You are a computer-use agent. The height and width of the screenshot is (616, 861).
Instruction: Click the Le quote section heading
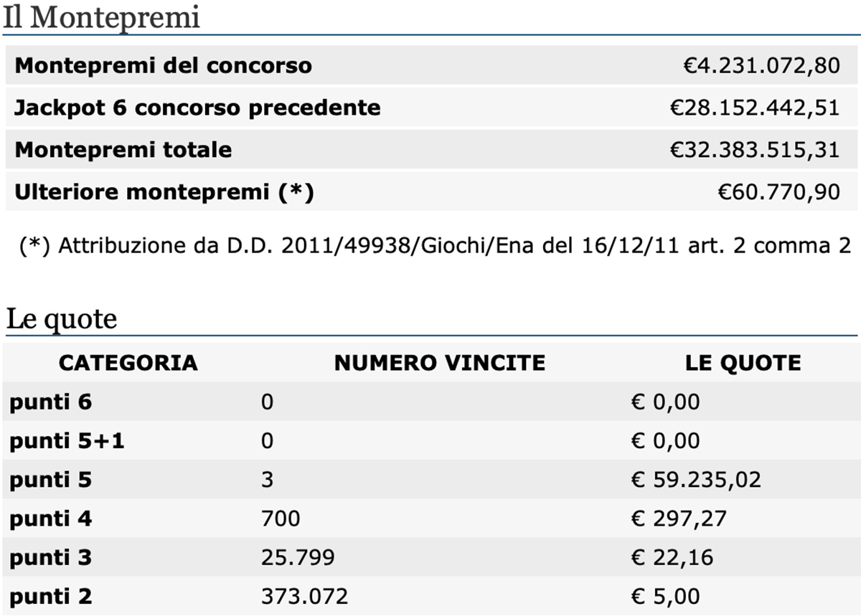pyautogui.click(x=62, y=318)
